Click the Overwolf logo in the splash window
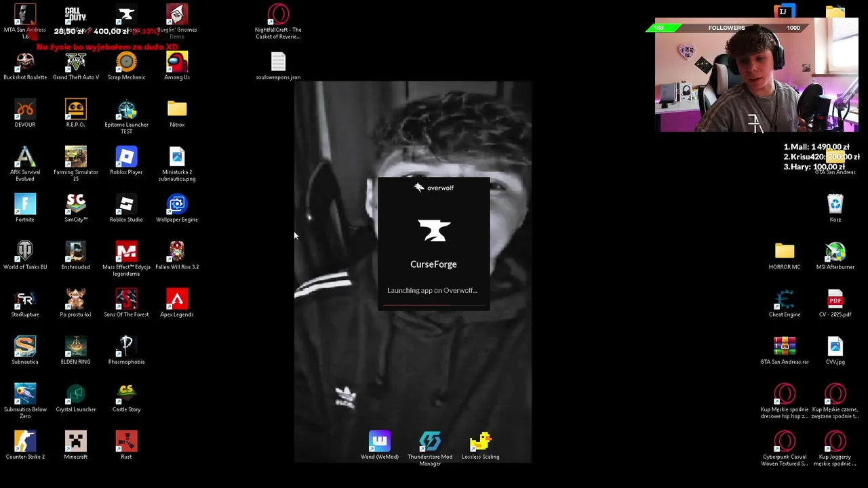Screen dimensions: 868x488 (433, 188)
